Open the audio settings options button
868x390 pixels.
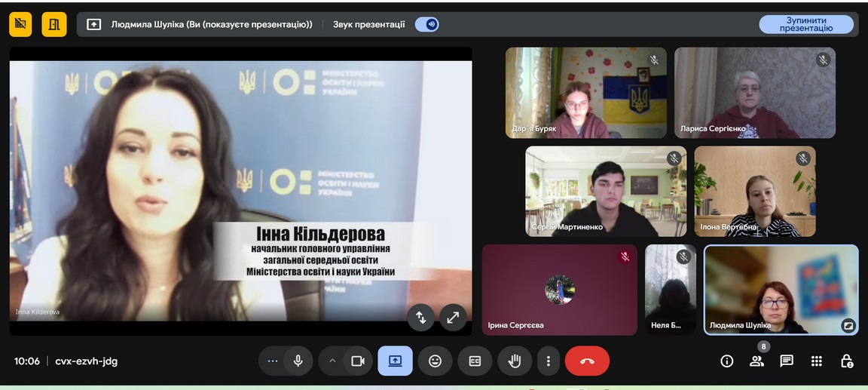273,361
